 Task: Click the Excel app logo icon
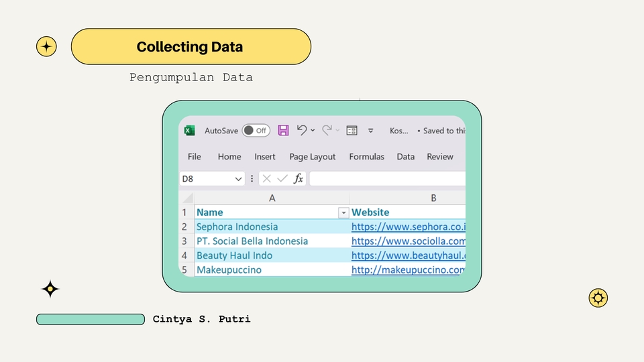(189, 131)
